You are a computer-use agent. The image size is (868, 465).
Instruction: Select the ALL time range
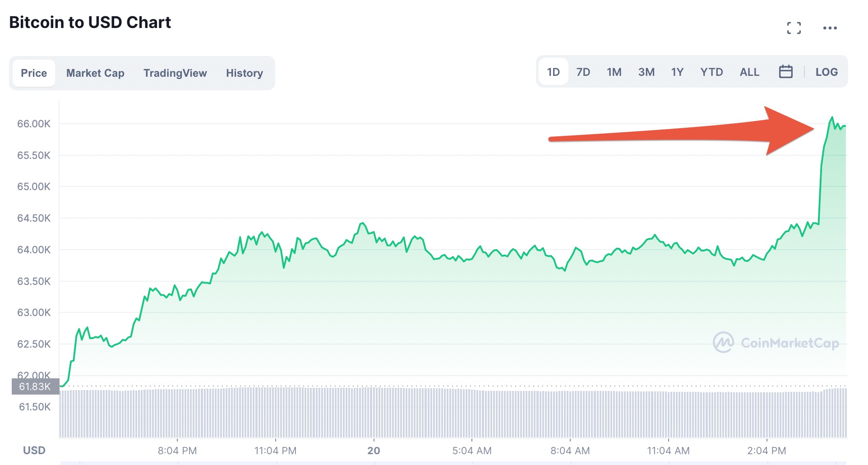[x=749, y=72]
